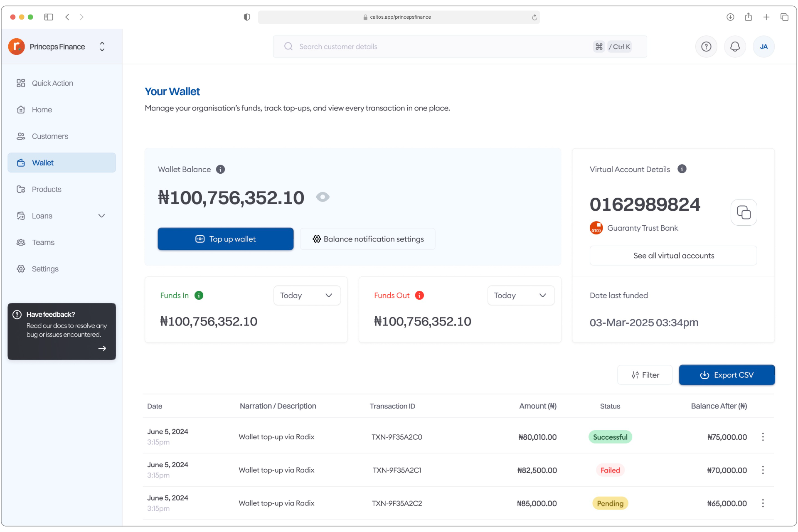Open row options for TXN-9F35A2C1
Screen dimensions: 798x532
coord(763,470)
